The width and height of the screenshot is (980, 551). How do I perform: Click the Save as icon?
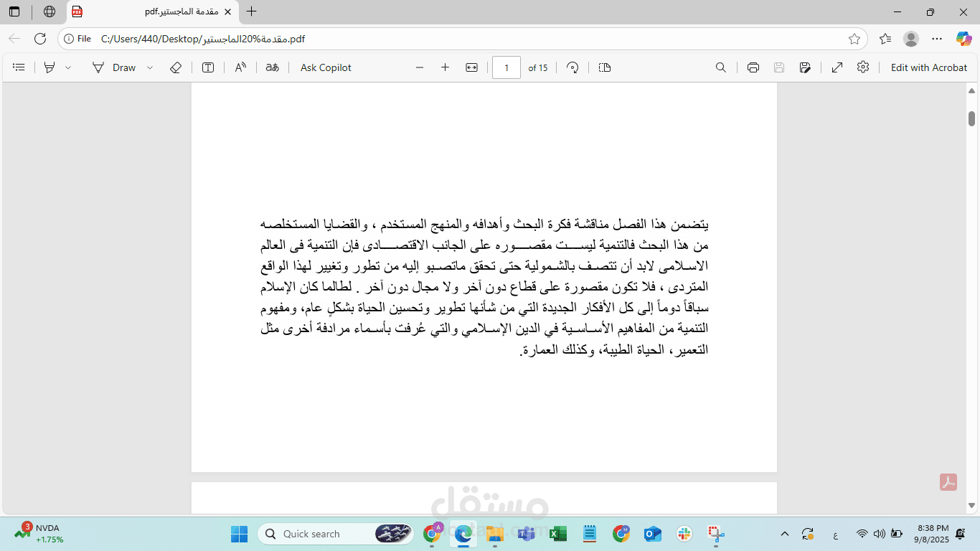(x=805, y=67)
